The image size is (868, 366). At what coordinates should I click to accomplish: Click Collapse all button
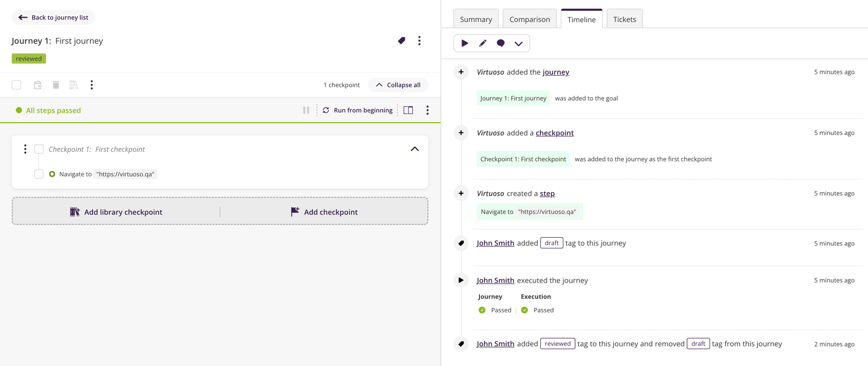tap(398, 85)
